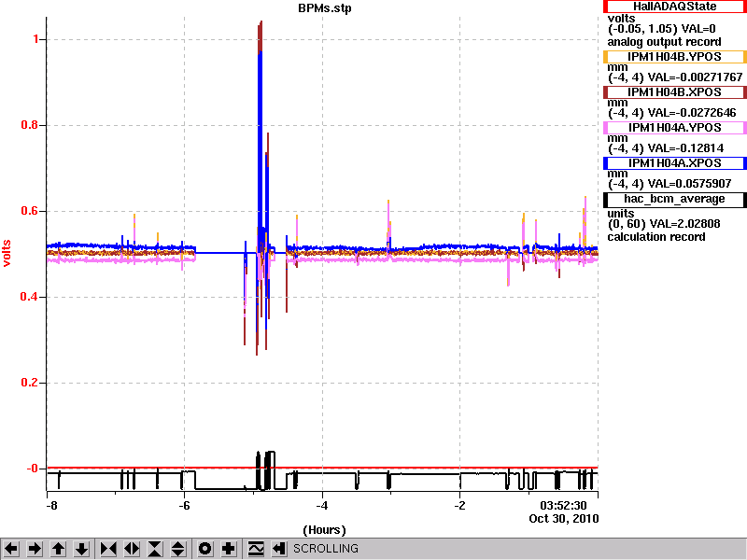Click the 'VAL=-0.00271767' reading

click(x=695, y=77)
